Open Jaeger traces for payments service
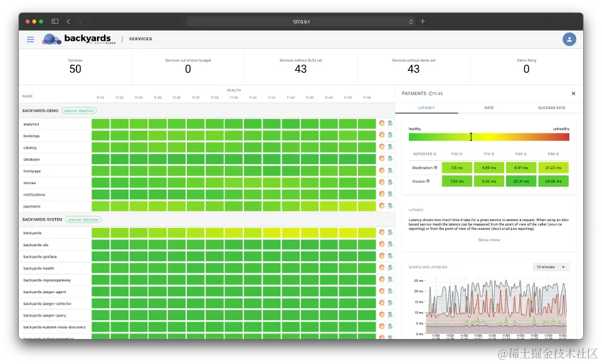 click(390, 206)
